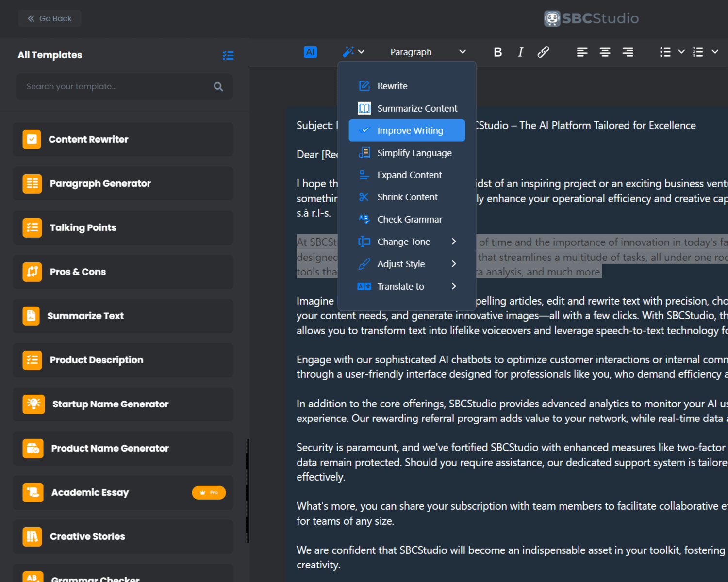Align text left
The height and width of the screenshot is (582, 728).
point(582,52)
